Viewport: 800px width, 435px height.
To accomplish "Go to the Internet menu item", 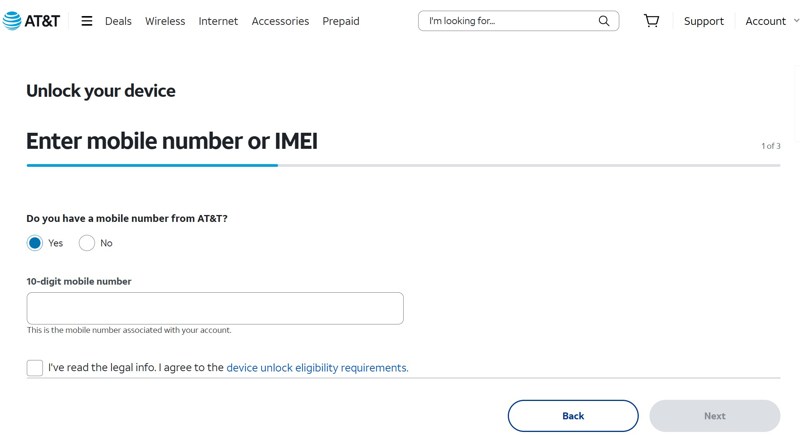I will tap(218, 21).
